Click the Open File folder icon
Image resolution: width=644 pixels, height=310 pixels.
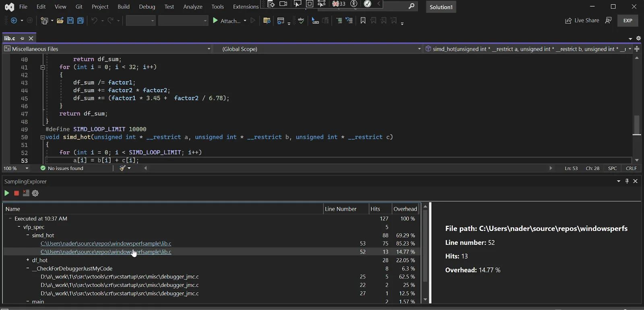point(60,21)
